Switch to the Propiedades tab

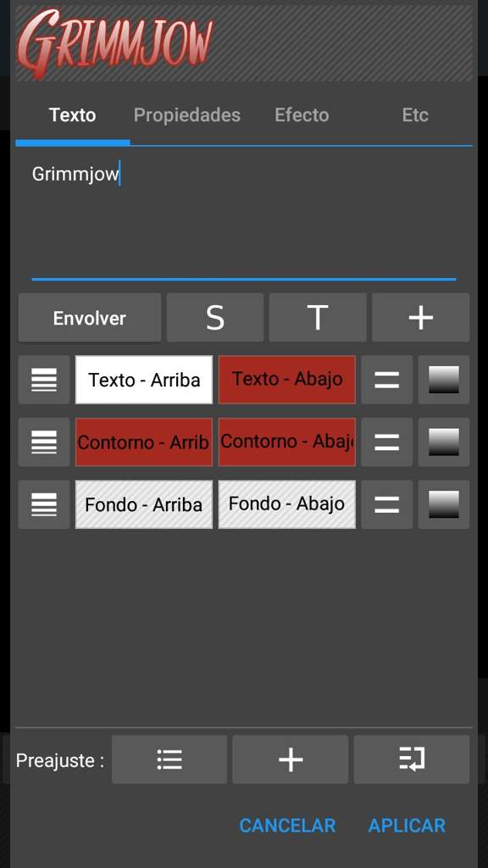coord(187,115)
